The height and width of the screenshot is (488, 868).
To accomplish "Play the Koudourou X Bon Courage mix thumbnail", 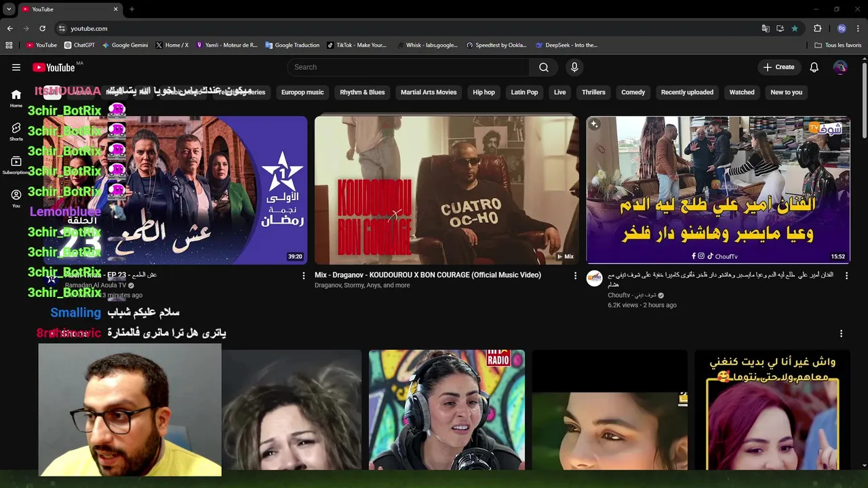I will click(446, 190).
